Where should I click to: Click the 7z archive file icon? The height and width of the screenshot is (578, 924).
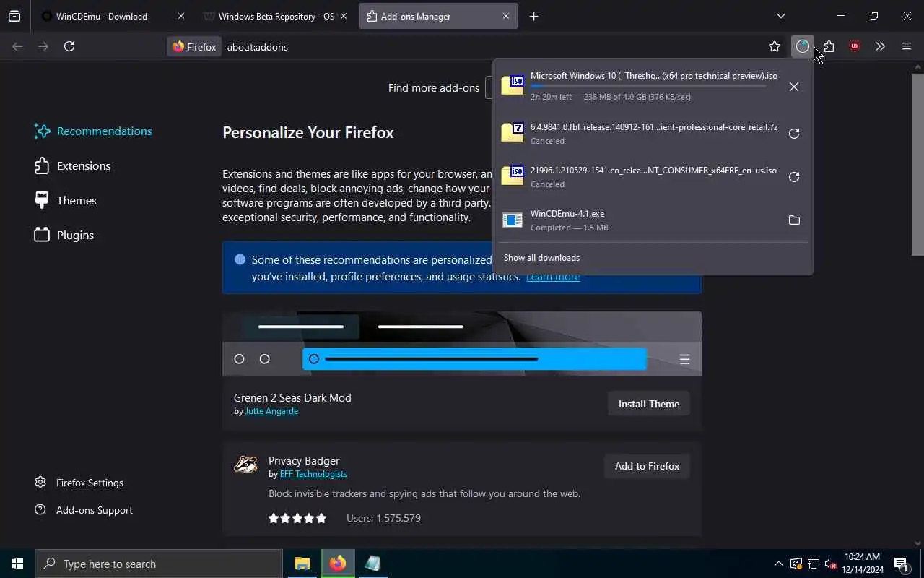click(513, 132)
